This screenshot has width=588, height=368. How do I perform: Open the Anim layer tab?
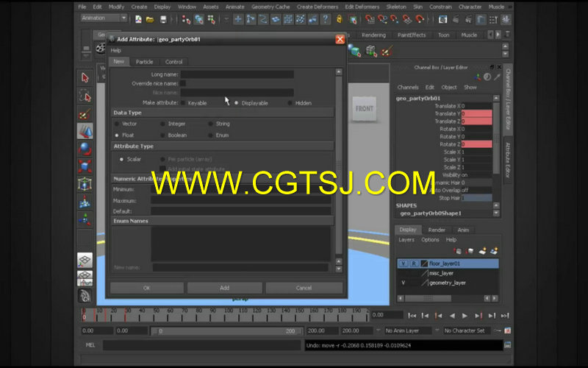(463, 230)
